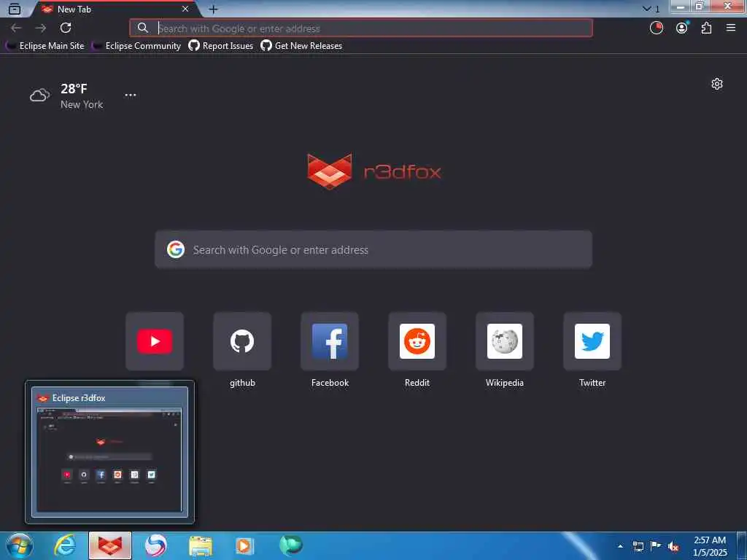Open the YouTube shortcut tile
747x560 pixels.
point(155,341)
